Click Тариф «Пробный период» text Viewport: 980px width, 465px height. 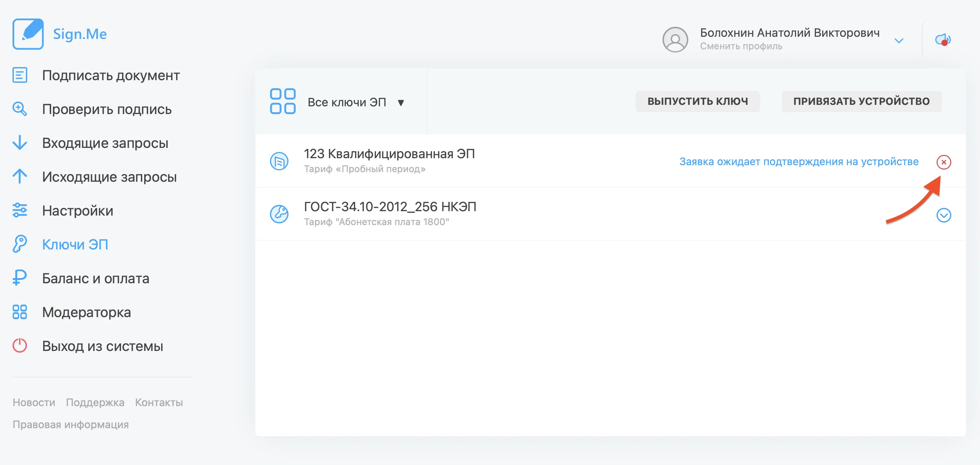(365, 168)
